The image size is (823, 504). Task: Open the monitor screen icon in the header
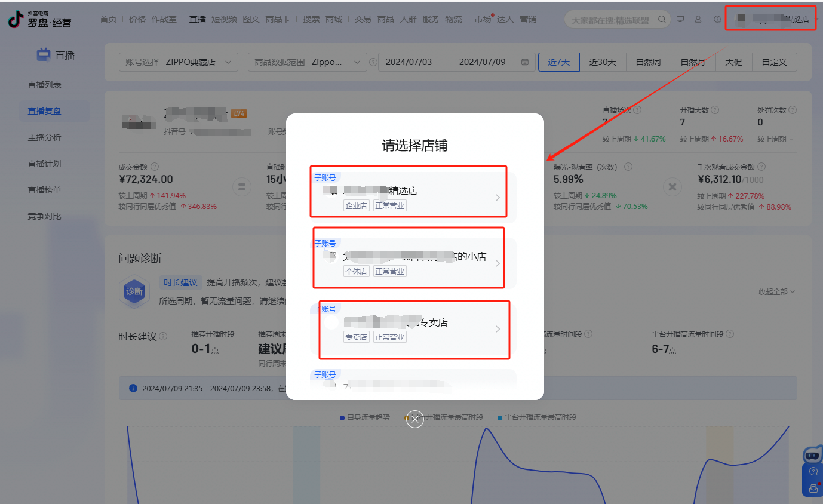(x=680, y=19)
